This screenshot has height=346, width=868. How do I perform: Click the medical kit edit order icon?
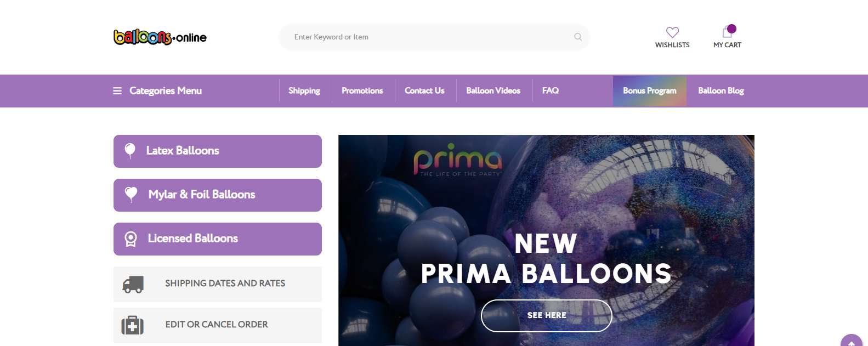coord(132,325)
